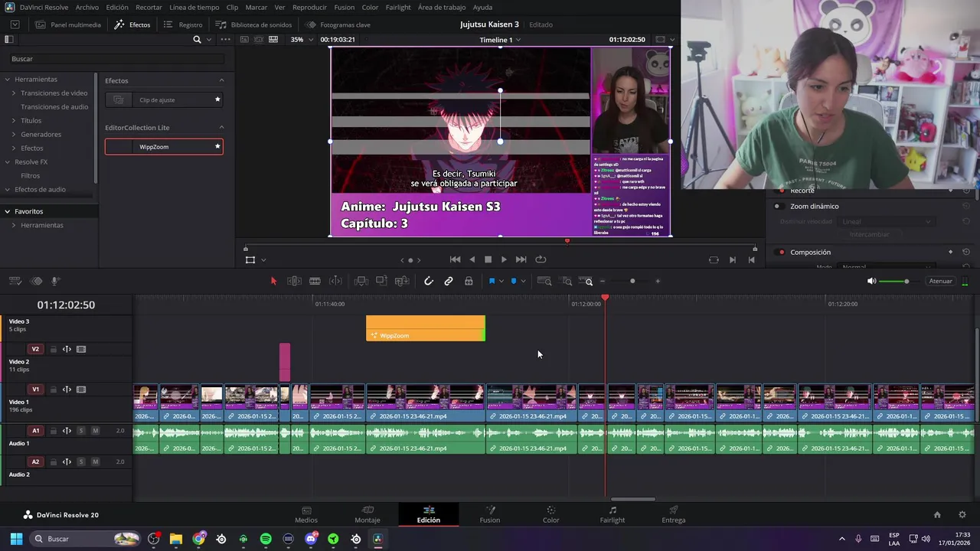The image size is (980, 551).
Task: Open Chrome from the Windows taskbar
Action: pos(199,539)
